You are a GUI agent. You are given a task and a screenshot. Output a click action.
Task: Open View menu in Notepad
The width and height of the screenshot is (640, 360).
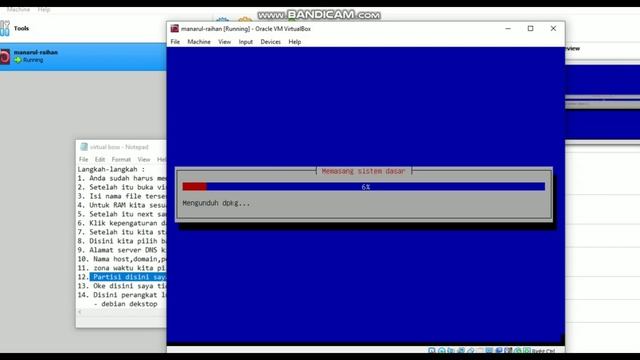pos(144,159)
